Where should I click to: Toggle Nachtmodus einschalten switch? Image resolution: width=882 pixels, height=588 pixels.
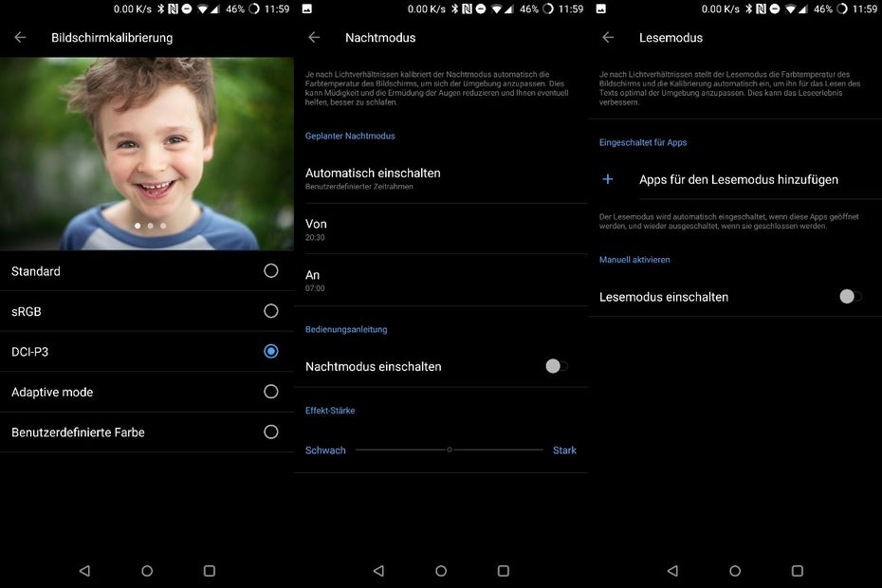[557, 366]
